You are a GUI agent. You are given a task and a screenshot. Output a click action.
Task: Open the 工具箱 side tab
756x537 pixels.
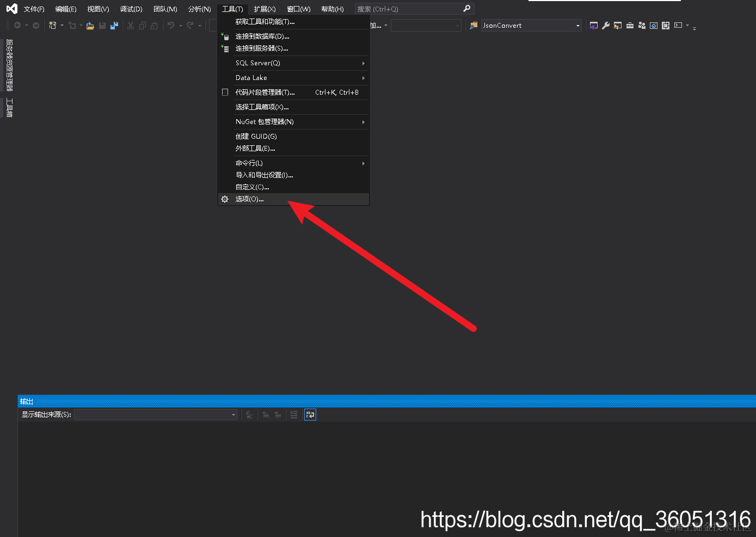[x=9, y=108]
